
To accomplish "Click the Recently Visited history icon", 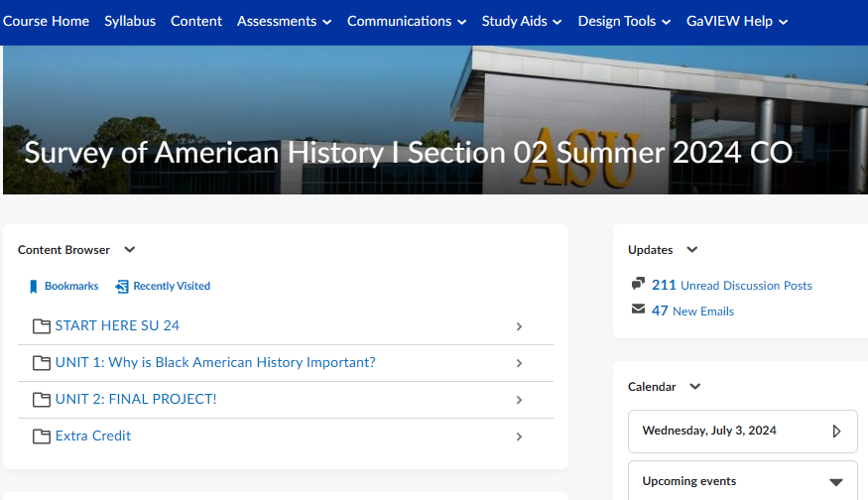I will coord(122,287).
